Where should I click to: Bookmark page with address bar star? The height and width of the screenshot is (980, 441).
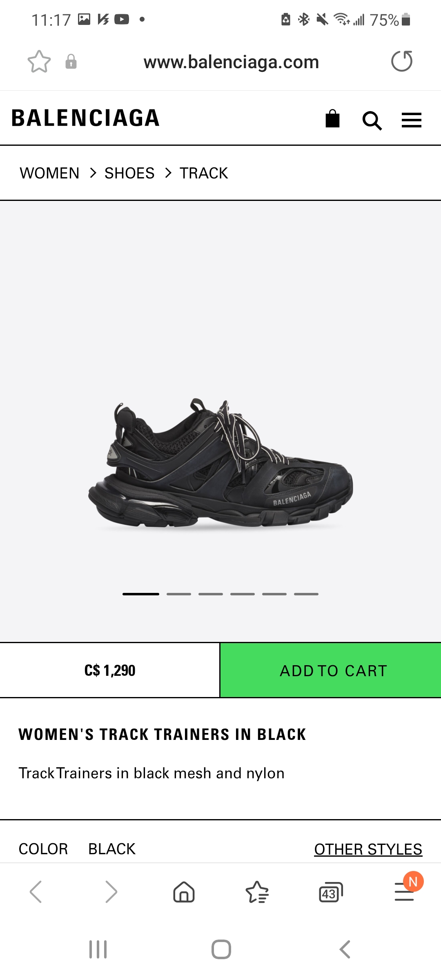[x=39, y=62]
